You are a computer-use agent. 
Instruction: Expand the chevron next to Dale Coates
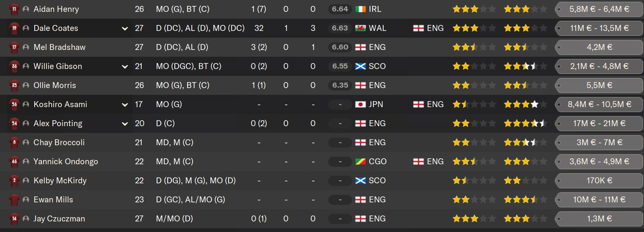124,28
